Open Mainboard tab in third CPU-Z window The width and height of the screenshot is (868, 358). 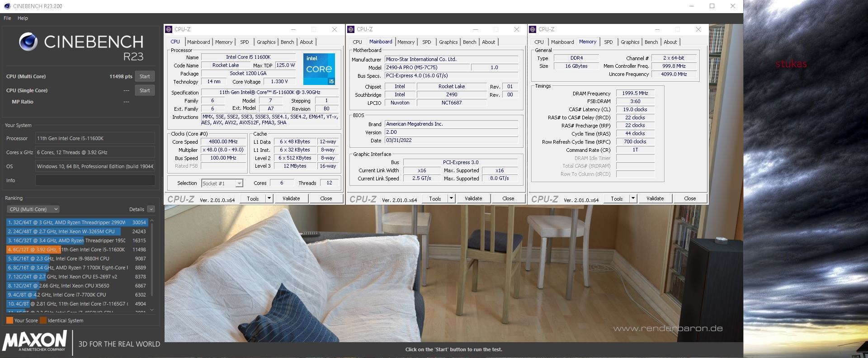pyautogui.click(x=562, y=42)
